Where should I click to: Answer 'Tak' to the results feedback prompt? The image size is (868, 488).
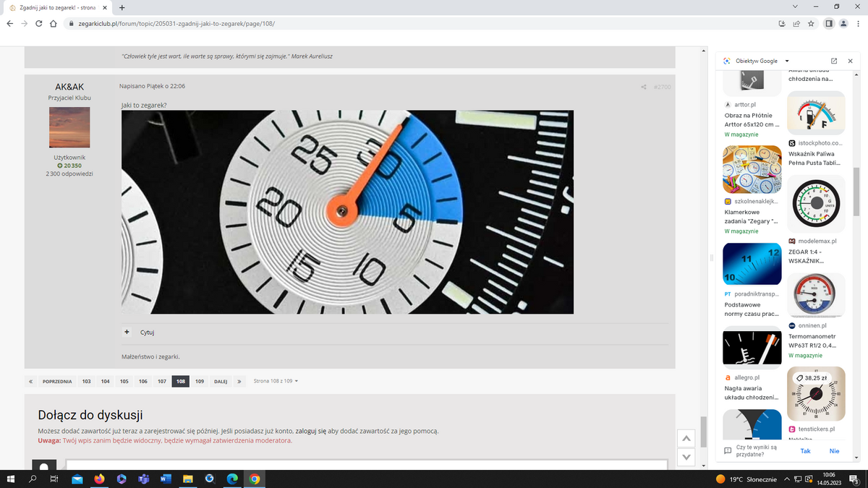[x=805, y=451]
